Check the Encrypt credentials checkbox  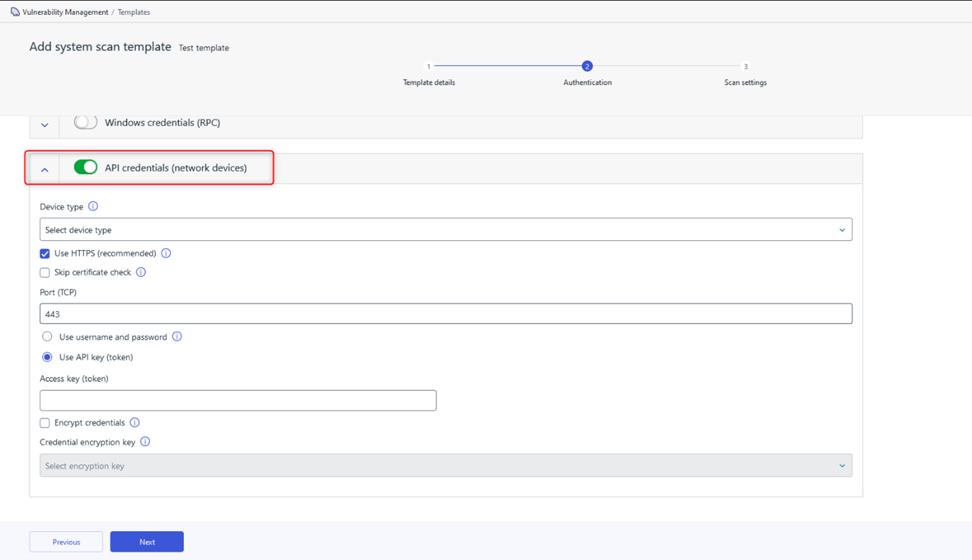[x=44, y=423]
